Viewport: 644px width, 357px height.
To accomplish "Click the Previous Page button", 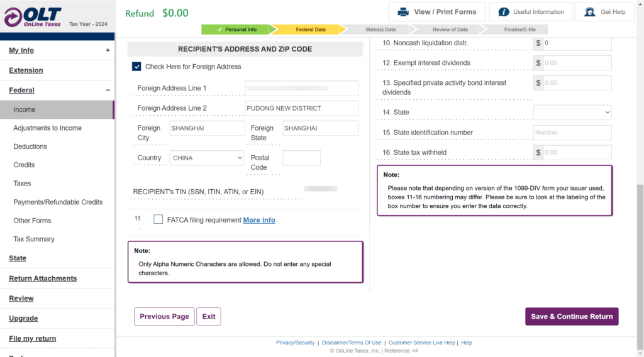I will (164, 316).
